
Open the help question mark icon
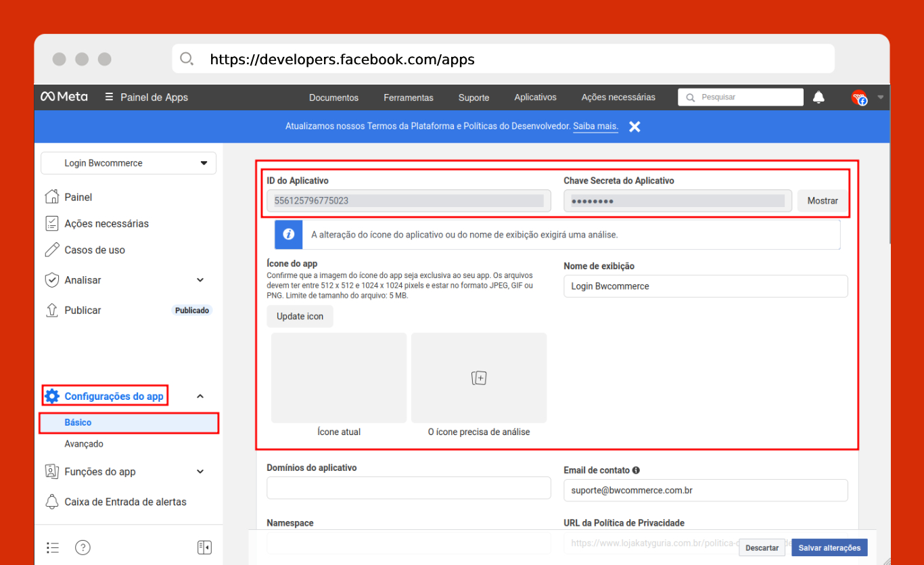point(83,547)
